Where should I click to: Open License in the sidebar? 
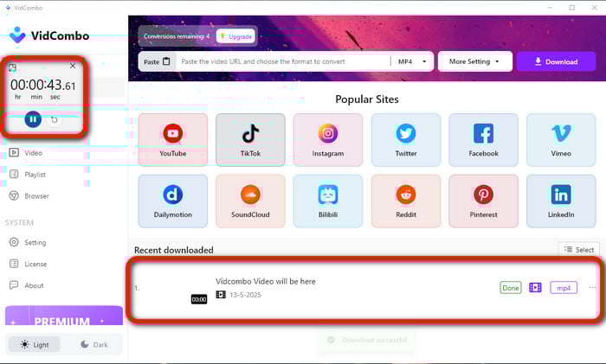[29, 264]
